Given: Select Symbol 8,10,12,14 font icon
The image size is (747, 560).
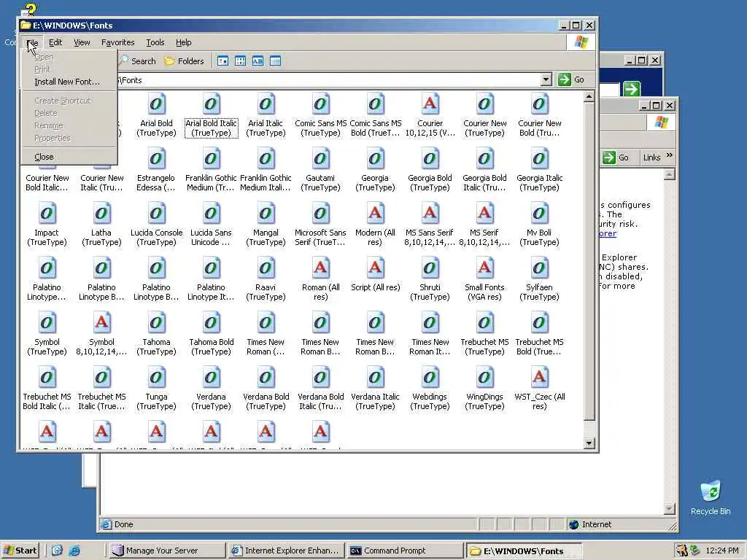Looking at the screenshot, I should pyautogui.click(x=101, y=323).
